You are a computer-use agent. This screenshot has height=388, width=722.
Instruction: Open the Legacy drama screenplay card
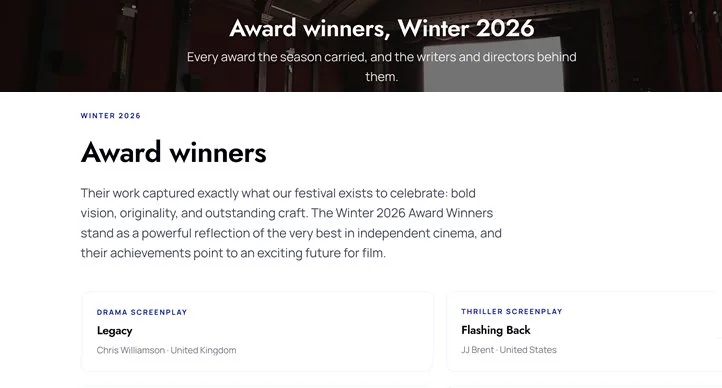click(257, 331)
